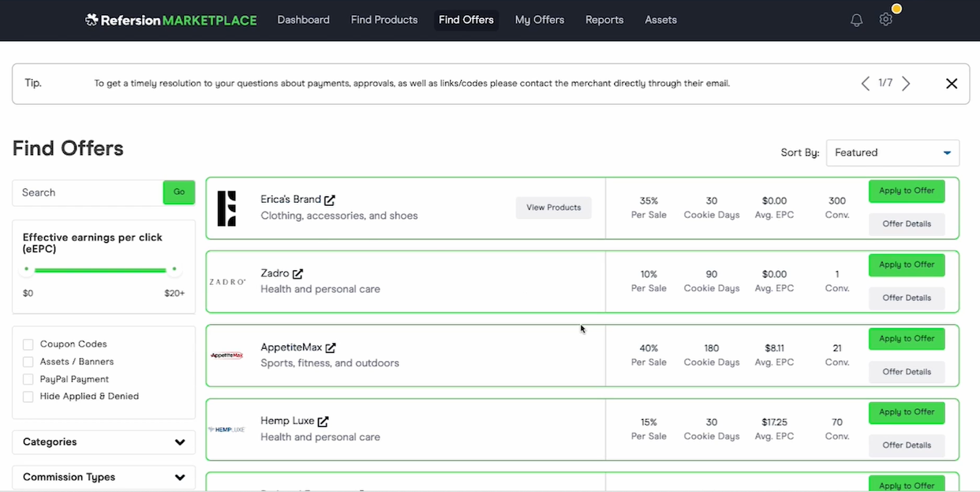Click View Products for Erica's Brand
Image resolution: width=980 pixels, height=492 pixels.
pos(553,208)
